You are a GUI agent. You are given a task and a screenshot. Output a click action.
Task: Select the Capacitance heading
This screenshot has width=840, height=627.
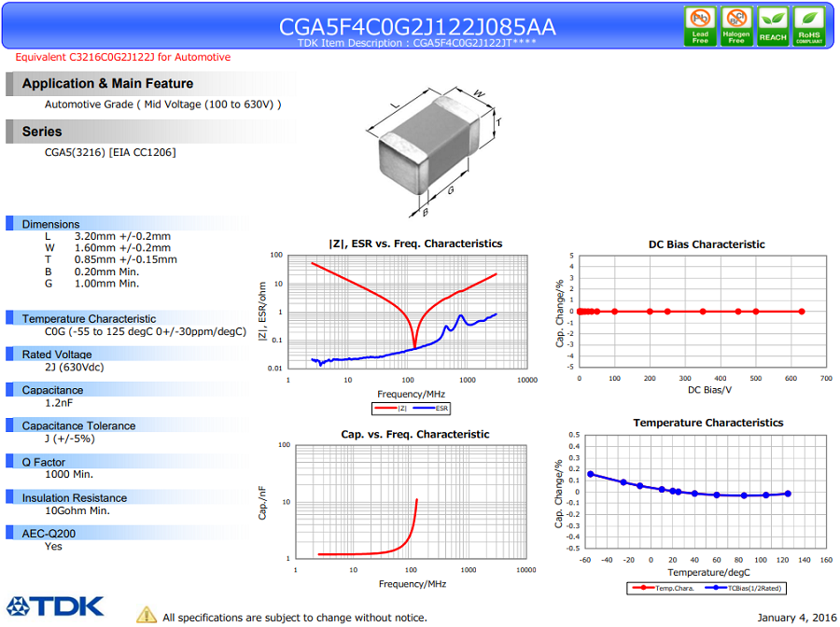52,390
